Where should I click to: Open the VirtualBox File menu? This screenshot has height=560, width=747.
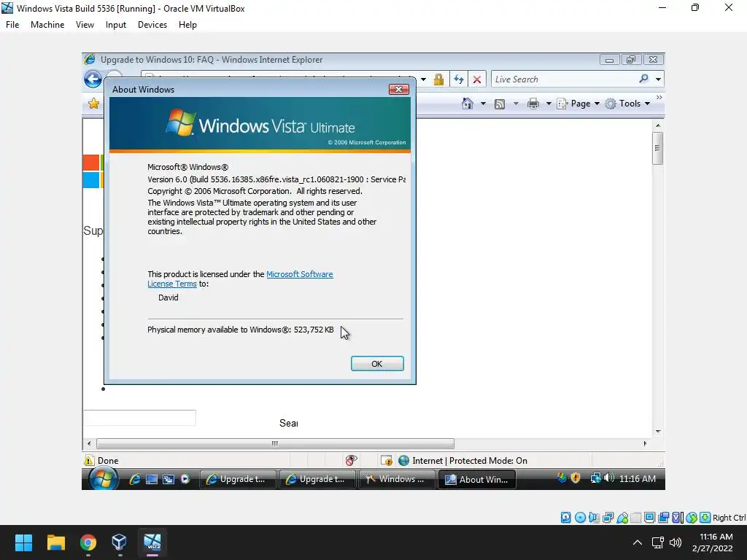[x=12, y=25]
